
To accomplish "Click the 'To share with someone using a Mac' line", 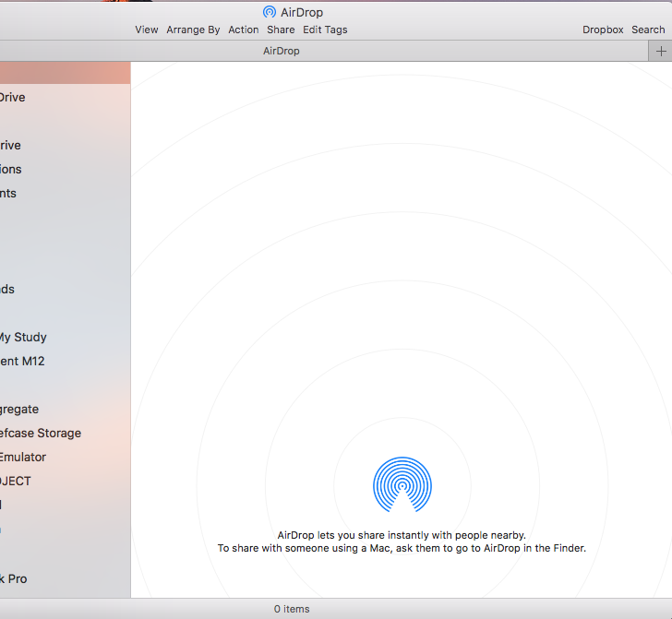I will click(x=402, y=548).
